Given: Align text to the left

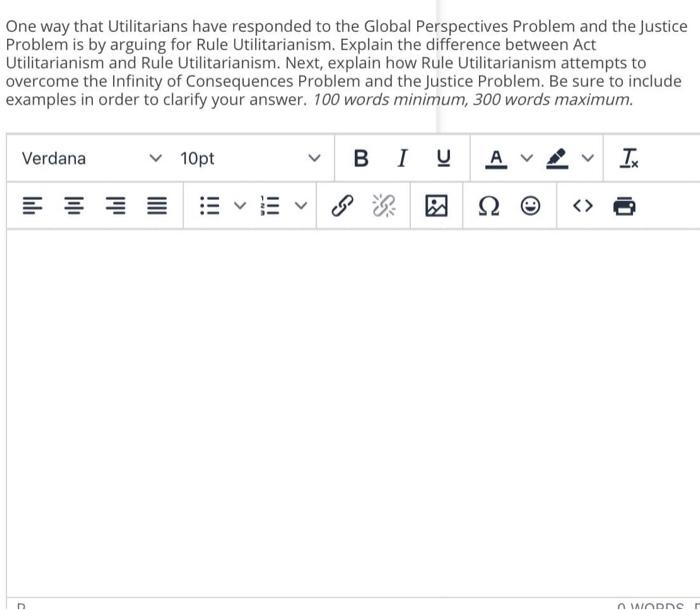Looking at the screenshot, I should [33, 206].
